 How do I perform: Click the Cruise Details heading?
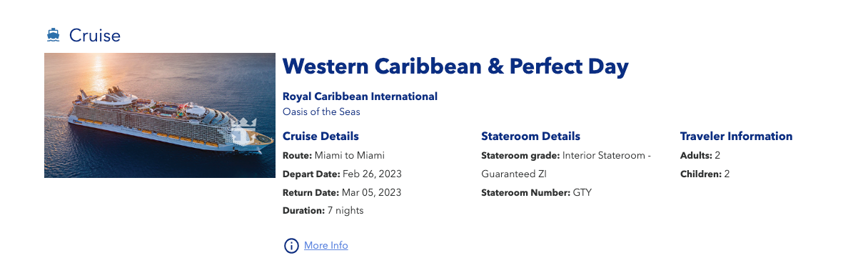click(x=321, y=136)
